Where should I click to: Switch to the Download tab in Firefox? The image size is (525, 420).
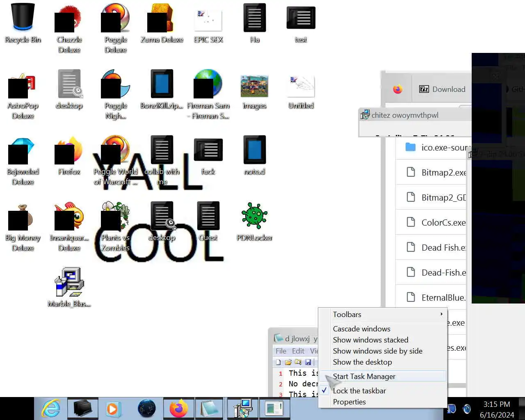click(x=442, y=89)
